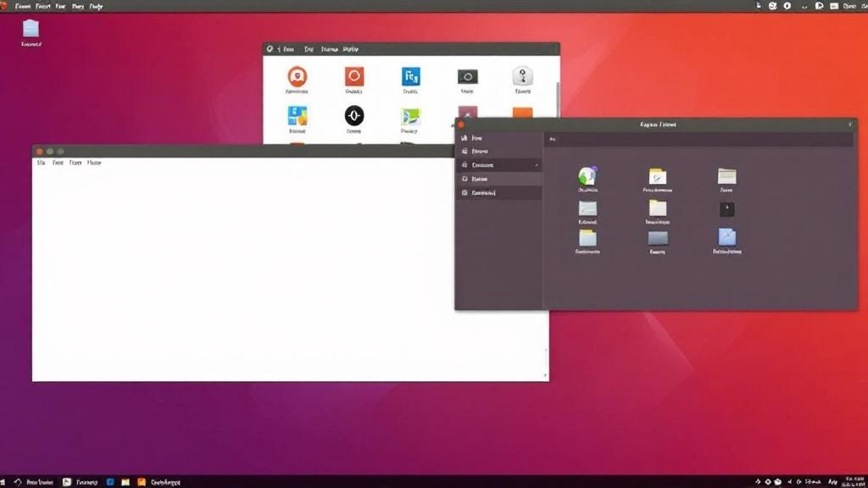Open the photo viewer app icon with landscape image

pyautogui.click(x=410, y=116)
